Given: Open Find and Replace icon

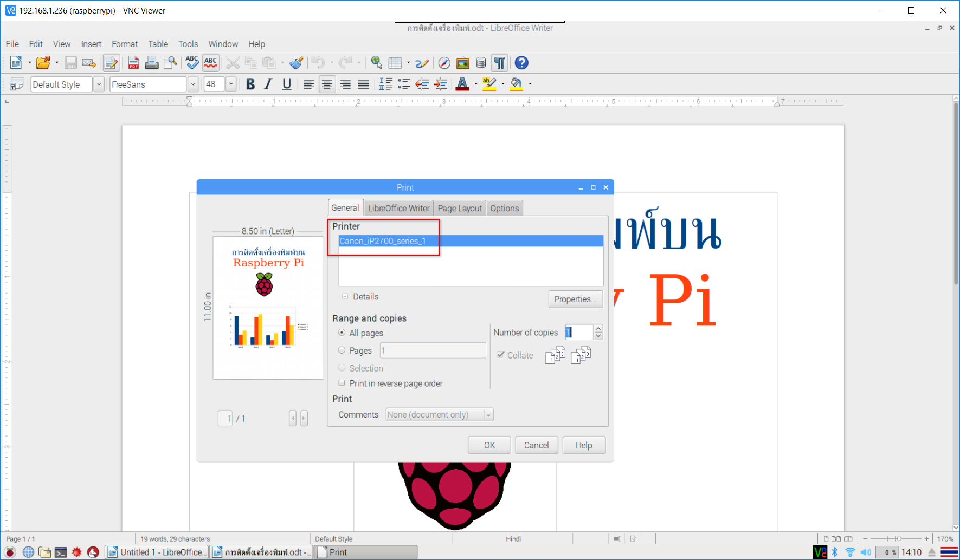Looking at the screenshot, I should pyautogui.click(x=377, y=63).
